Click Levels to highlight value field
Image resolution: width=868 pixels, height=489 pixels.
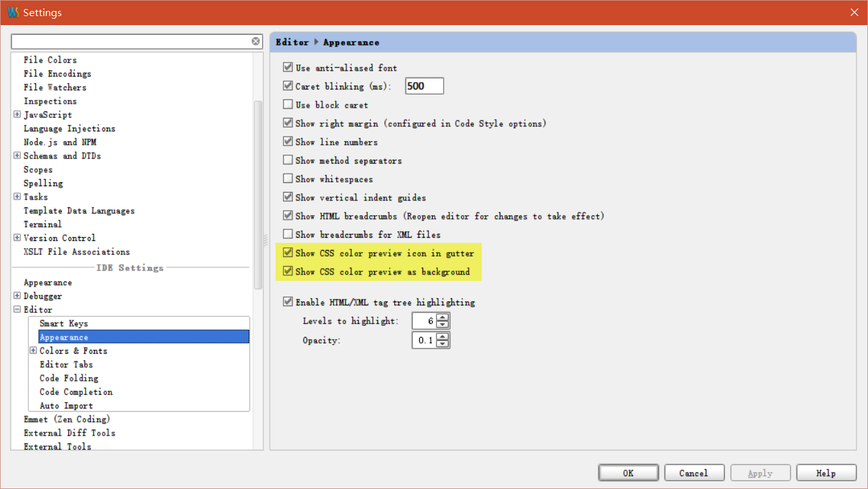tap(424, 321)
